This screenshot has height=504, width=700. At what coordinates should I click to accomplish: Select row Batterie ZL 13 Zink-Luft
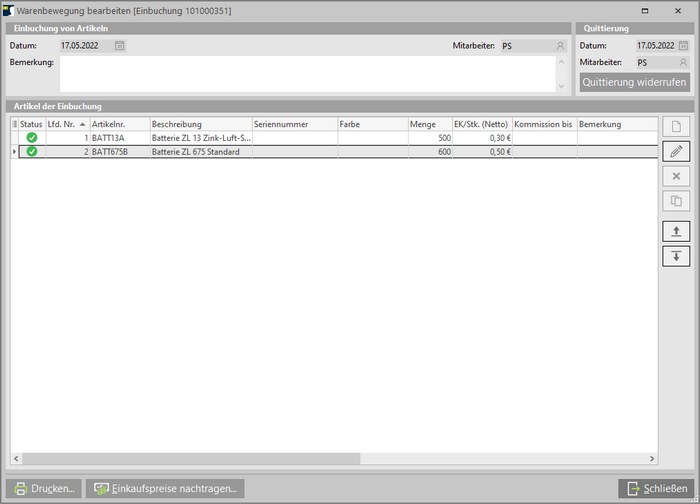click(x=199, y=138)
